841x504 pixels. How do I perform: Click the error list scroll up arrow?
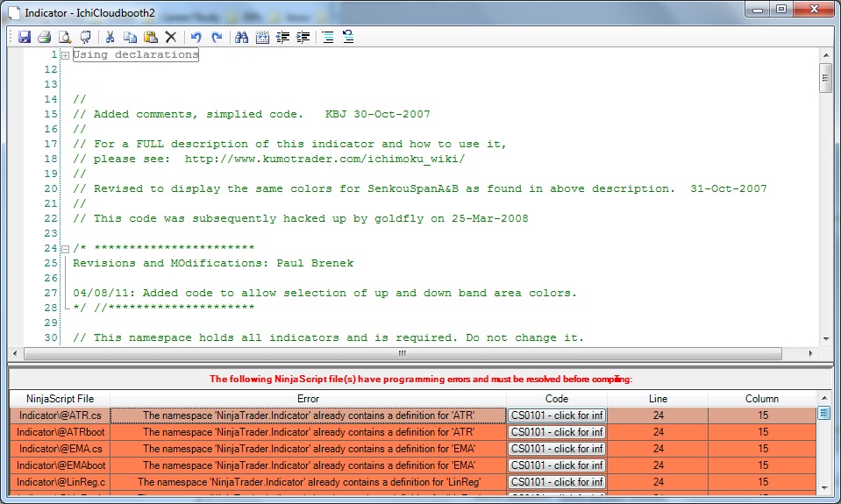tap(824, 398)
